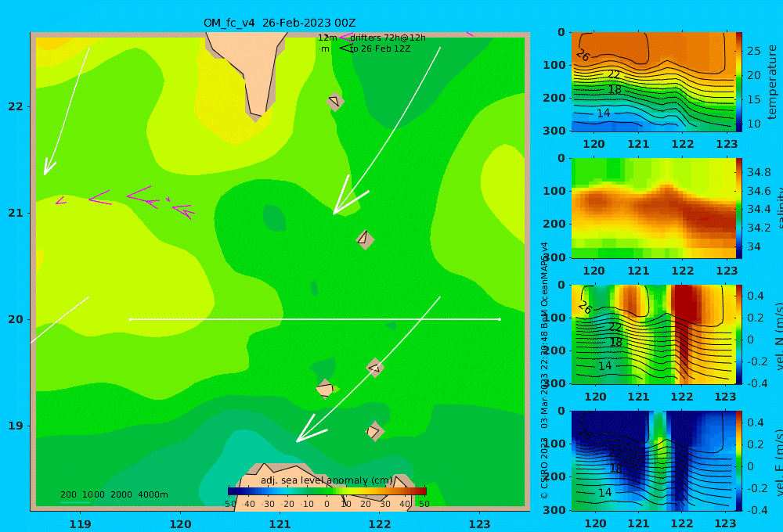Click the "to 26 Feb 12Z" legend text
This screenshot has height=532, width=783.
[380, 49]
